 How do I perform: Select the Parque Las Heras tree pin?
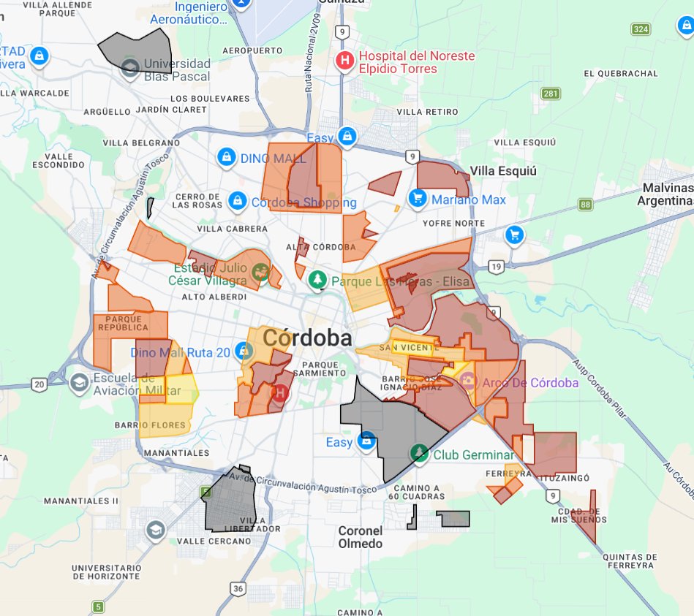point(317,280)
